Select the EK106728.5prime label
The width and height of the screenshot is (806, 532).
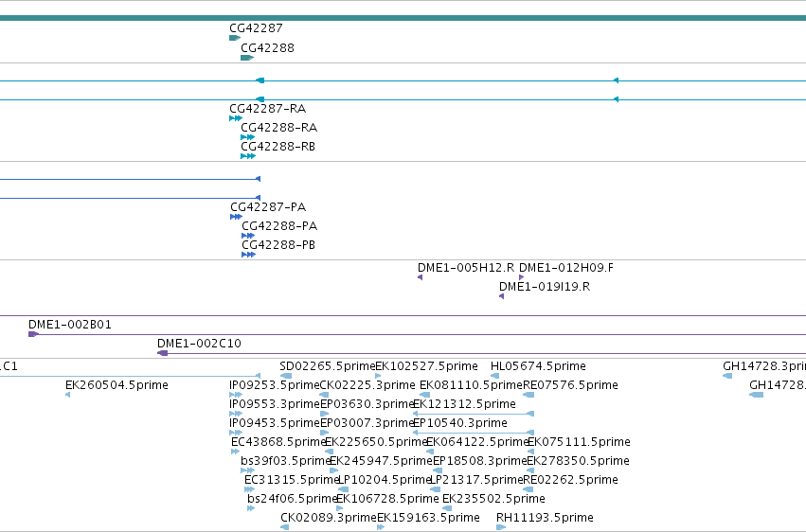pos(387,499)
